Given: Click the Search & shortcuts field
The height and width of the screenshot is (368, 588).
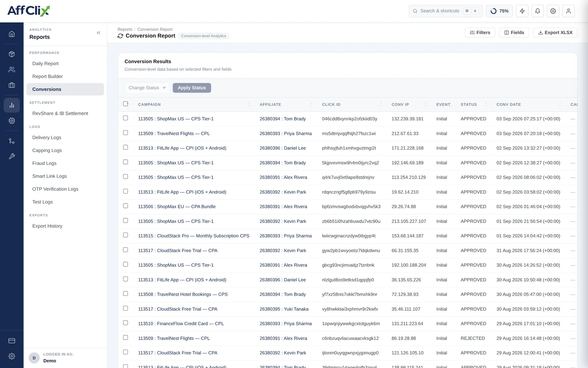Looking at the screenshot, I should (x=445, y=11).
